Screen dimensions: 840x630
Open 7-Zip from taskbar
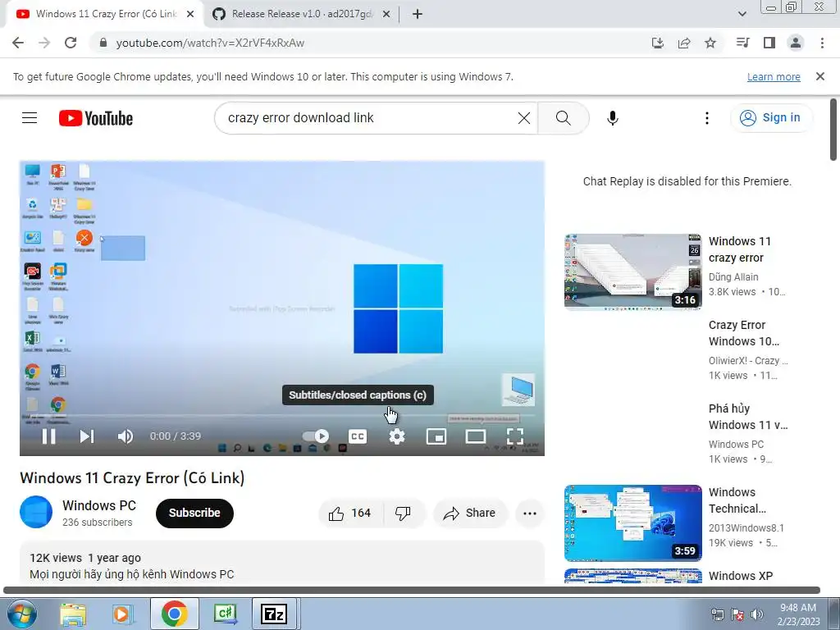274,614
